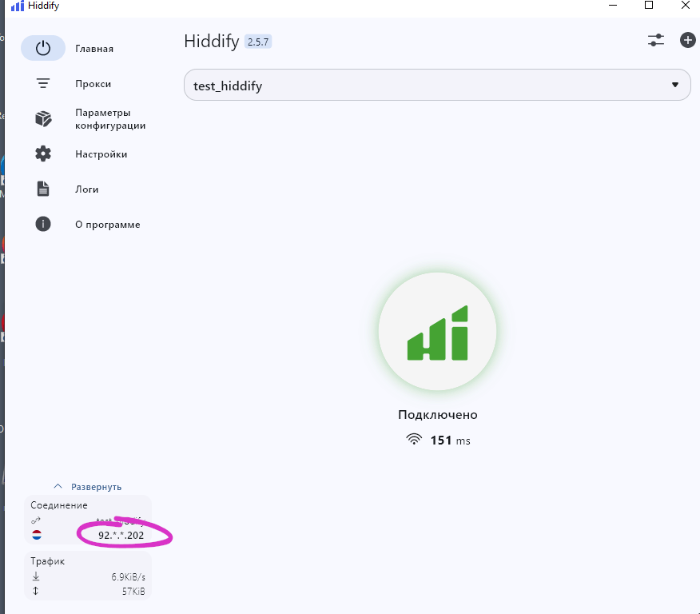700x614 pixels.
Task: Open quick settings sliders icon at top right
Action: pyautogui.click(x=655, y=40)
